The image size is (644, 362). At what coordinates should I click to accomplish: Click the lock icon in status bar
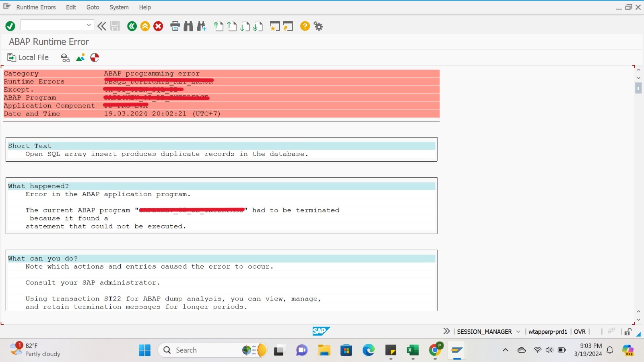coord(628,331)
